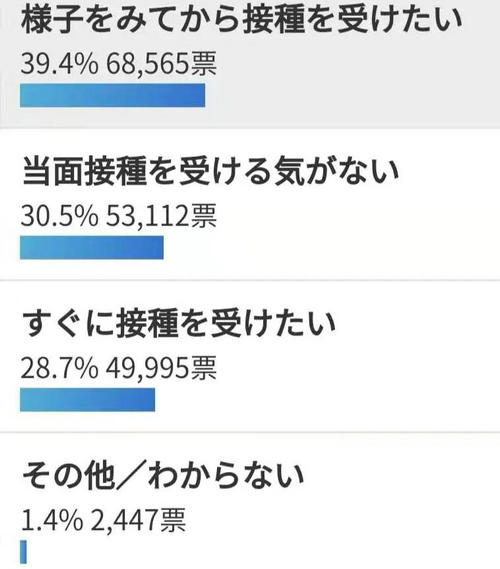Image resolution: width=500 pixels, height=569 pixels.
Task: Click the 53,112票 vote number
Action: (x=161, y=216)
